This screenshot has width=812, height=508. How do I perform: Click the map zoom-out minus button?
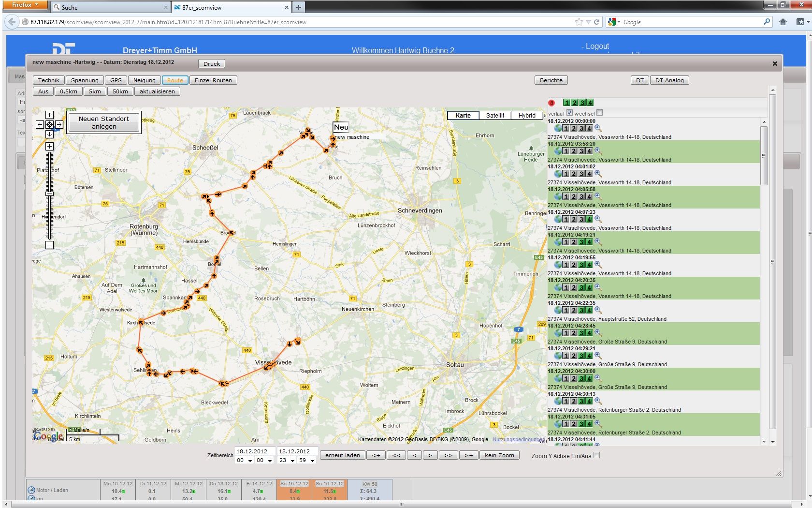[49, 245]
